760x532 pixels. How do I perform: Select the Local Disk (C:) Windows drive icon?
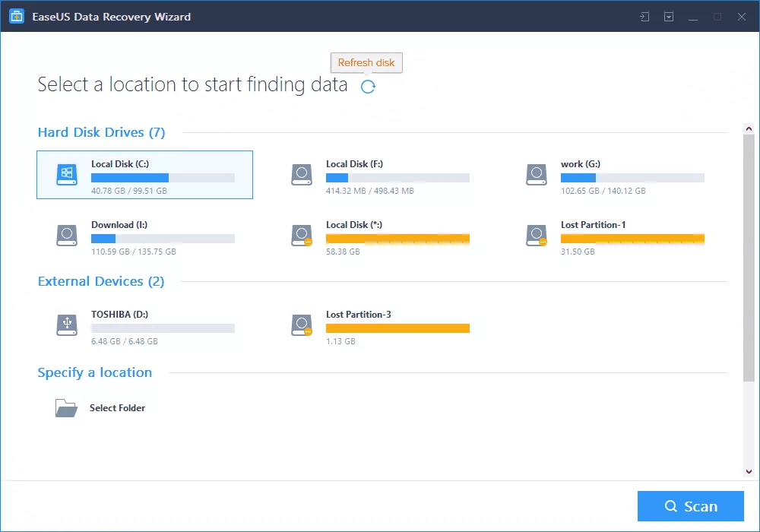67,175
